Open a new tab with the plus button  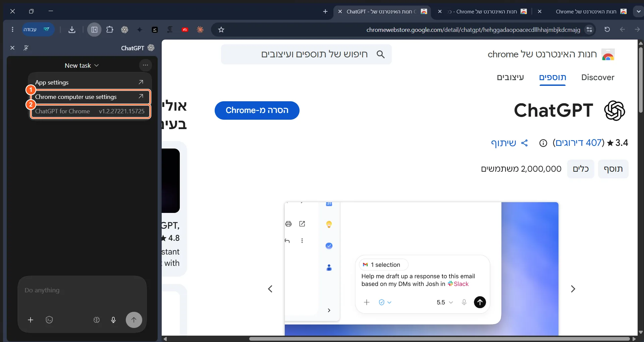pyautogui.click(x=325, y=11)
